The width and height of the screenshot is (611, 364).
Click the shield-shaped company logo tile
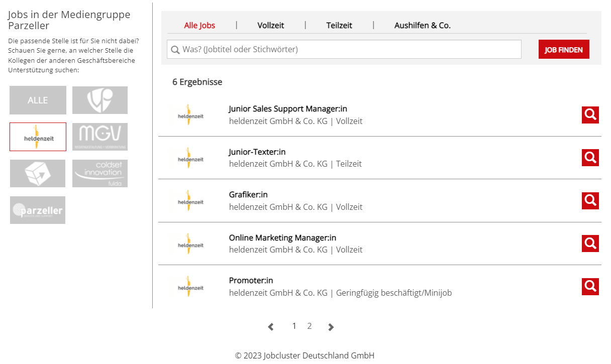(100, 100)
